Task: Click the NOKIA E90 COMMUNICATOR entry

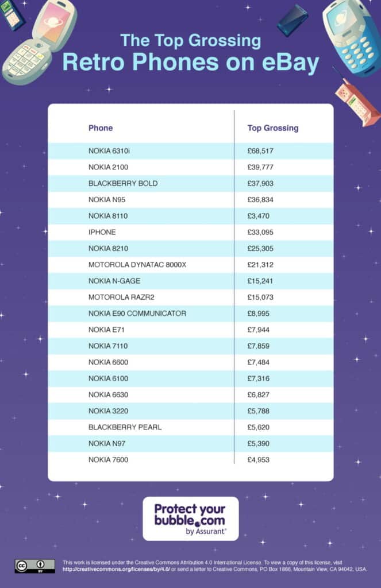Action: pyautogui.click(x=137, y=314)
